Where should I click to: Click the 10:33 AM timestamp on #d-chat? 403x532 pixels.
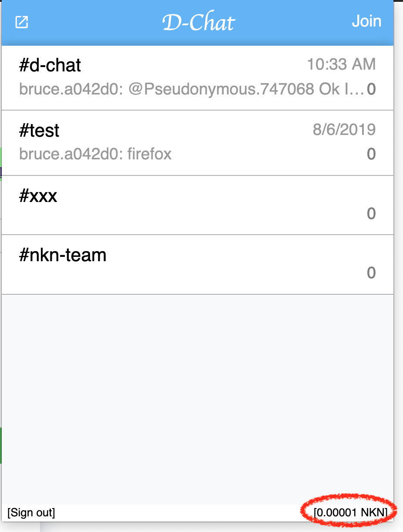(x=341, y=64)
